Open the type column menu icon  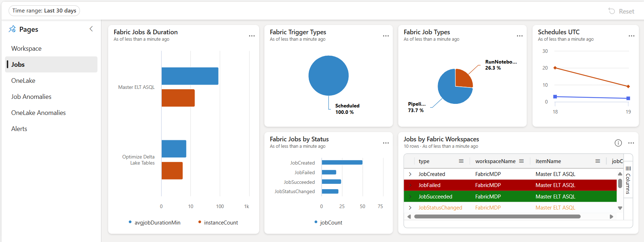(461, 161)
